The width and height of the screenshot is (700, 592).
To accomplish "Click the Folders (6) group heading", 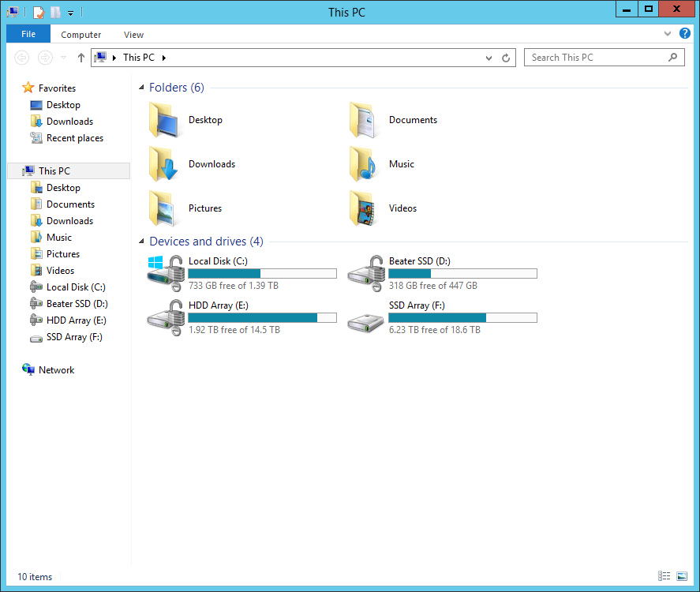I will pyautogui.click(x=177, y=87).
